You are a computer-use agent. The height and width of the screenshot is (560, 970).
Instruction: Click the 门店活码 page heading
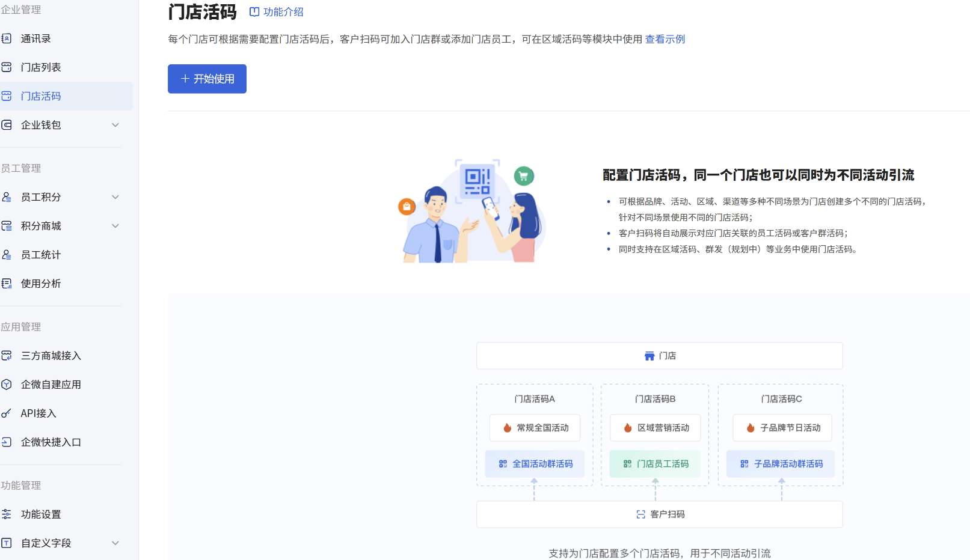coord(203,12)
